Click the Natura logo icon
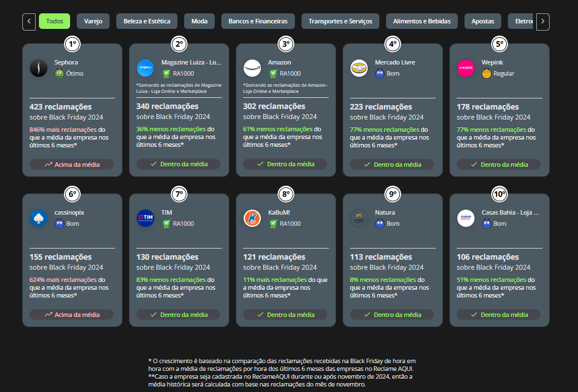Screen dimensions: 578x392 pos(359,218)
